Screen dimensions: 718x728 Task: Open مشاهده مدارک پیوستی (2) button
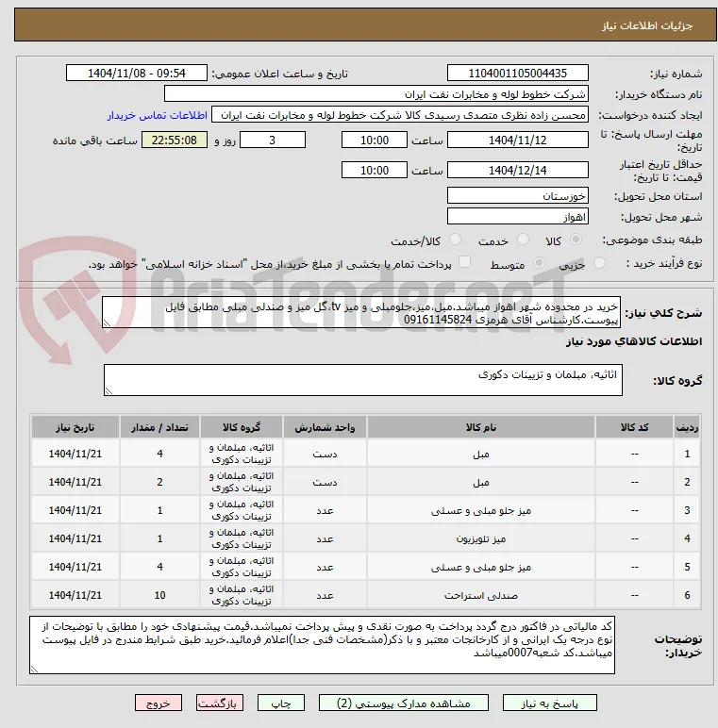pyautogui.click(x=404, y=703)
